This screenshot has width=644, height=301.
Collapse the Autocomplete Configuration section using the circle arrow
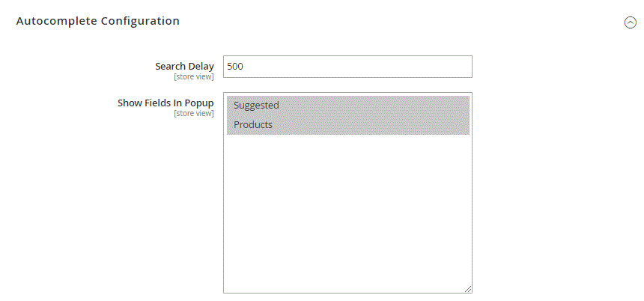click(630, 22)
